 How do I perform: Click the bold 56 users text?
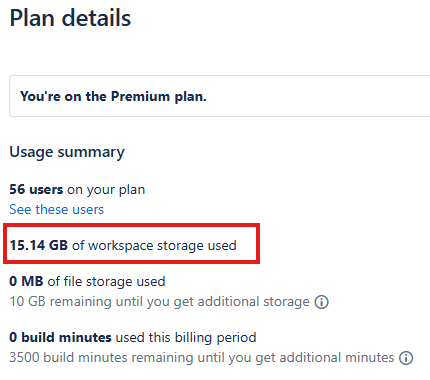coord(36,189)
